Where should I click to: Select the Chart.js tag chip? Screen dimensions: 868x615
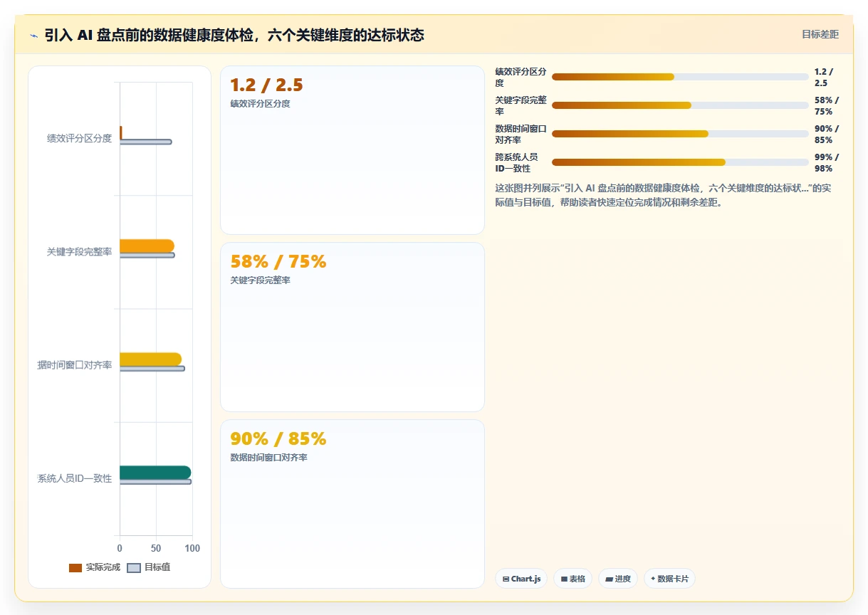coord(521,579)
